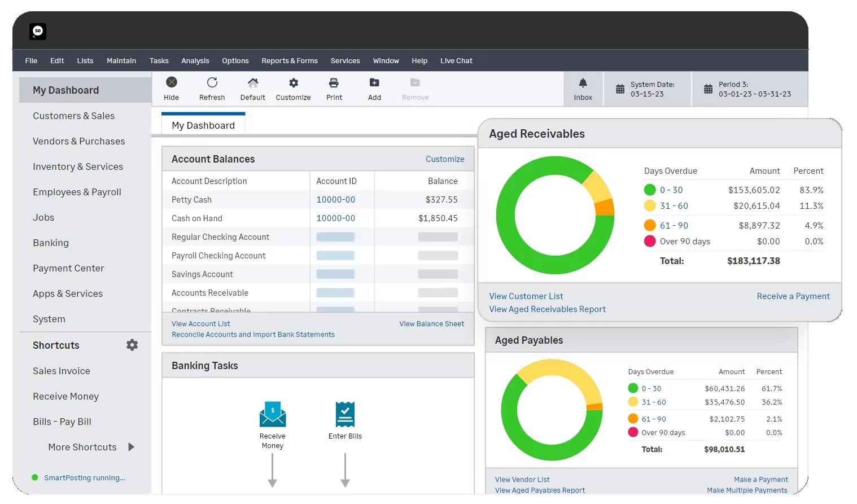This screenshot has height=504, width=857.
Task: Open the Customize gear in toolbar
Action: 293,83
